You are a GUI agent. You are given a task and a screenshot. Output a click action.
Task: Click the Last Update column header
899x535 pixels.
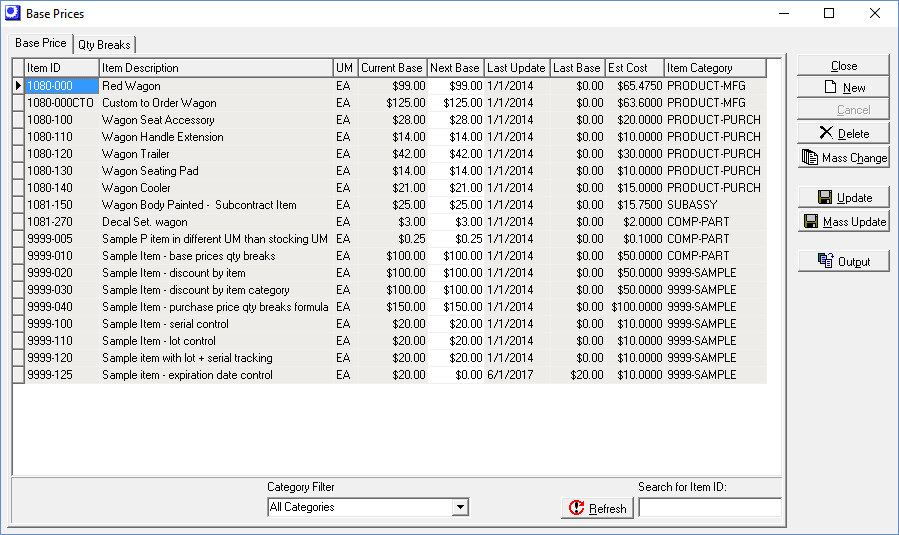click(x=517, y=68)
